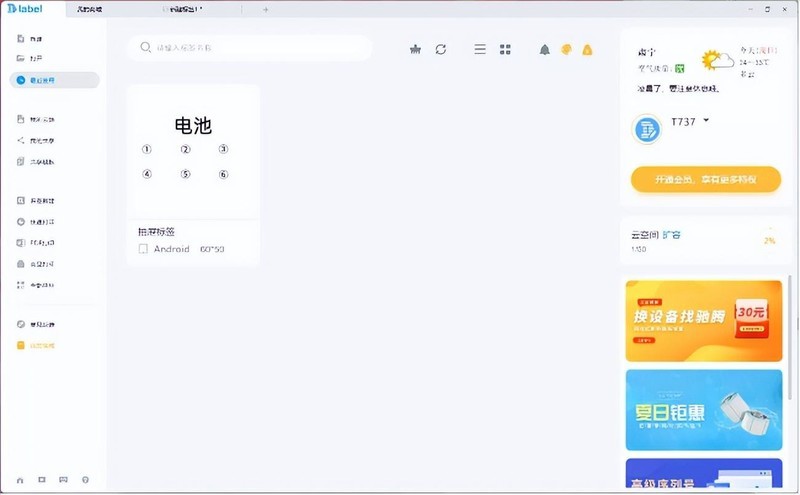Switch to the first tab beside the logo
800x495 pixels.
(x=89, y=10)
